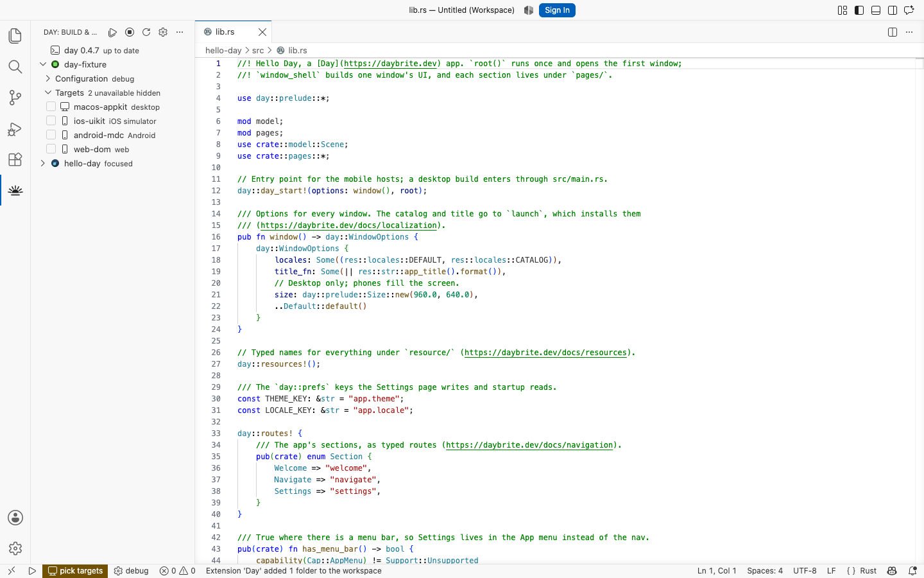
Task: Open the docs/resources link on line 26
Action: [545, 353]
